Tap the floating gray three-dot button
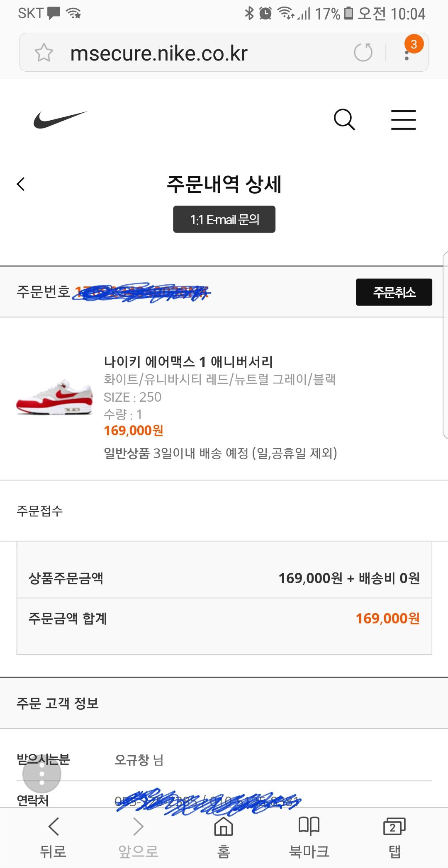Screen dimensions: 448x868 click(x=41, y=773)
